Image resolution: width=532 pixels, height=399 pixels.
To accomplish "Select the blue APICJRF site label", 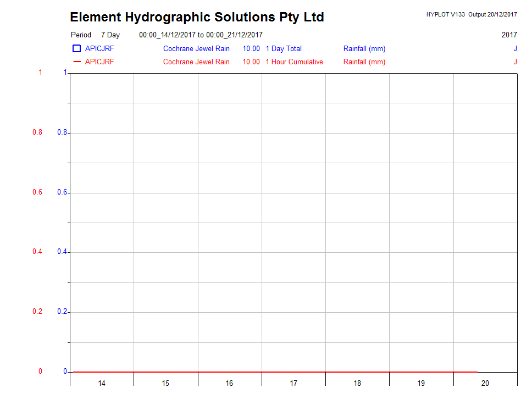I will click(x=99, y=49).
